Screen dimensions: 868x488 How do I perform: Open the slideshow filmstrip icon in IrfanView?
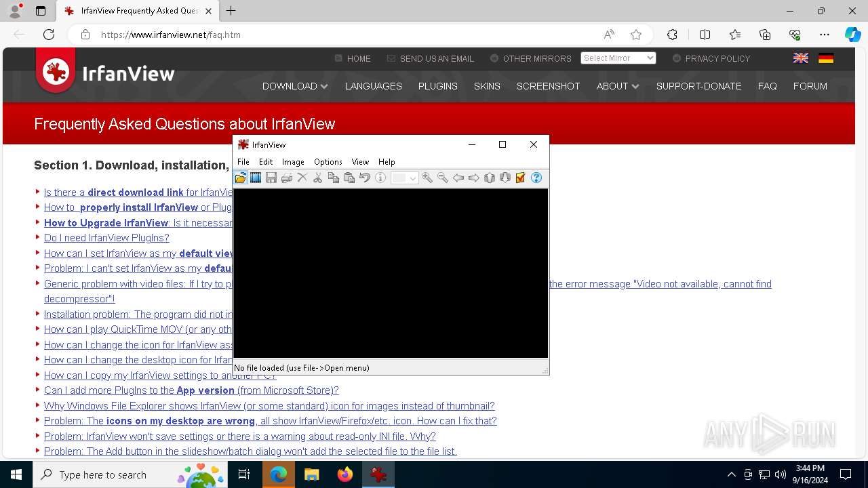coord(256,178)
